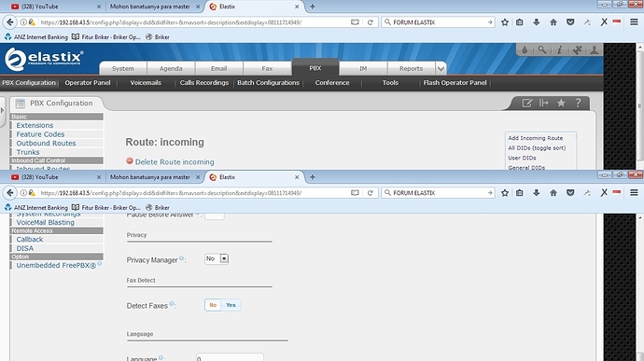Add PBX Configuration to favorites with star icon
The height and width of the screenshot is (361, 644).
[561, 104]
